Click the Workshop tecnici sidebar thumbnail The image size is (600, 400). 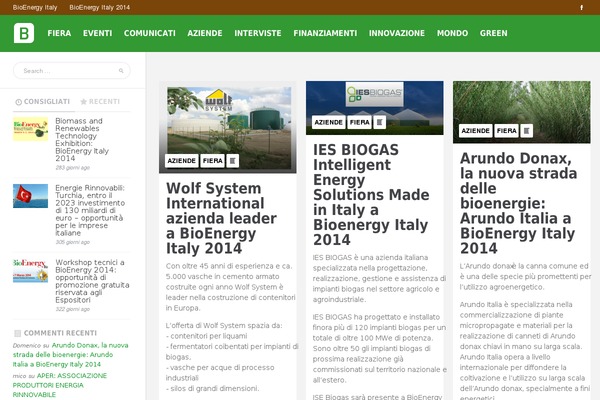[31, 271]
